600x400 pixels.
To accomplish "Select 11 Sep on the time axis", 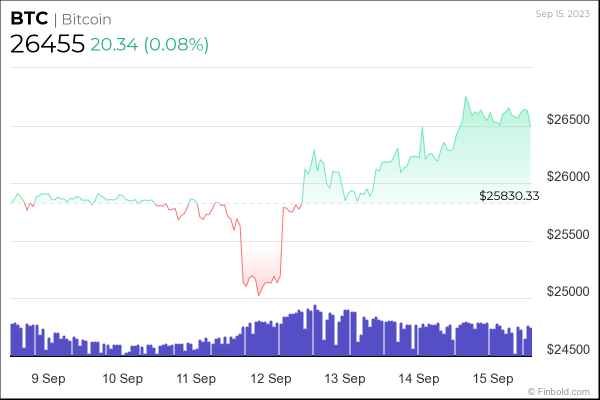I will (196, 379).
